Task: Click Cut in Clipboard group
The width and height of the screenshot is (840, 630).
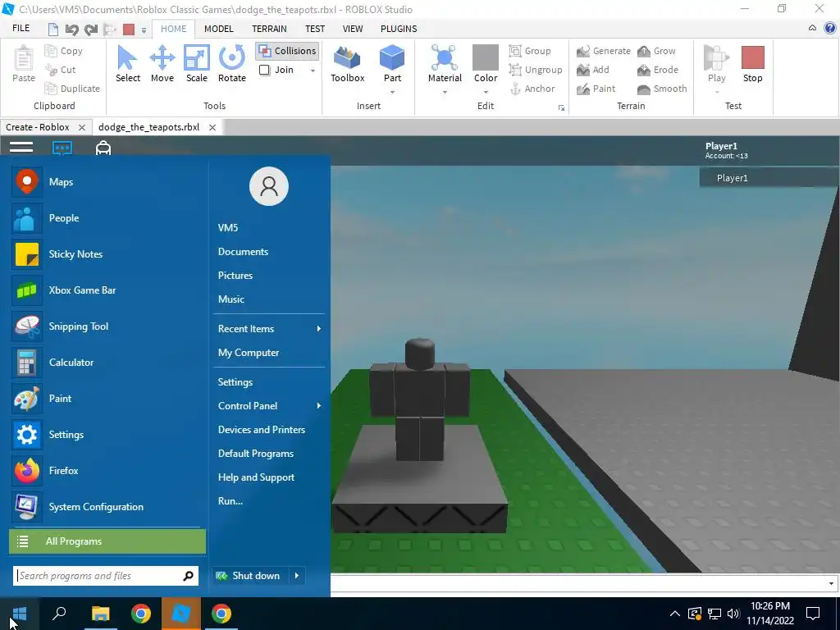Action: 61,70
